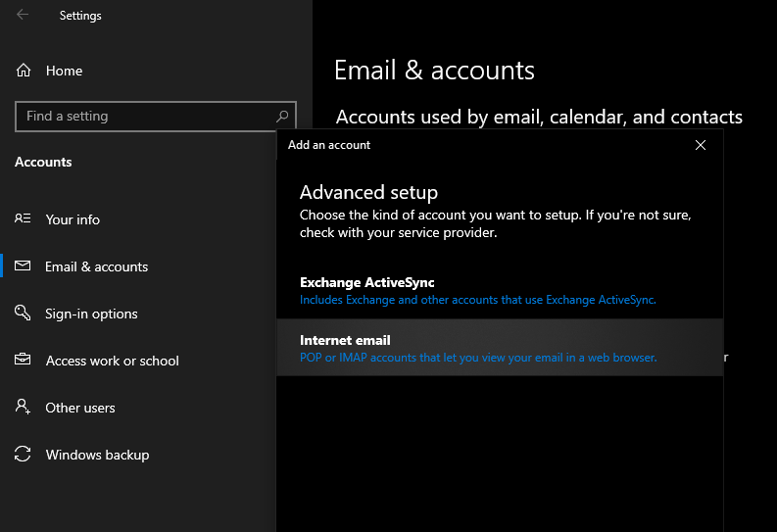This screenshot has height=532, width=777.
Task: Click the Exchange ActiveSync description text
Action: 478,300
